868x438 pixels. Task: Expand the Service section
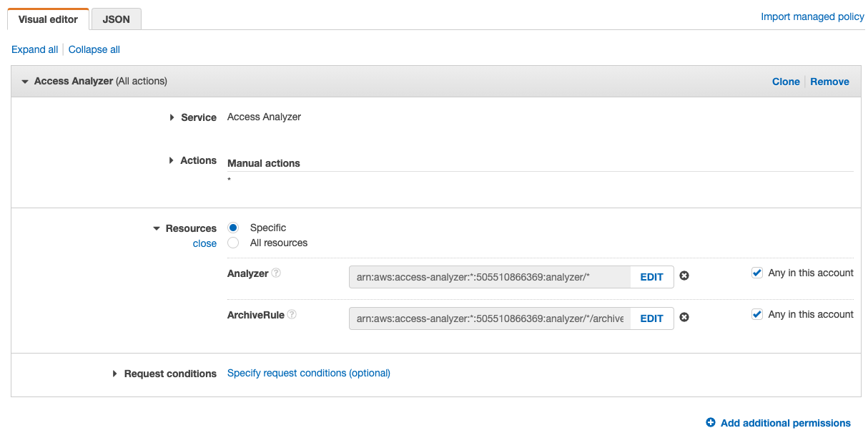pos(172,117)
